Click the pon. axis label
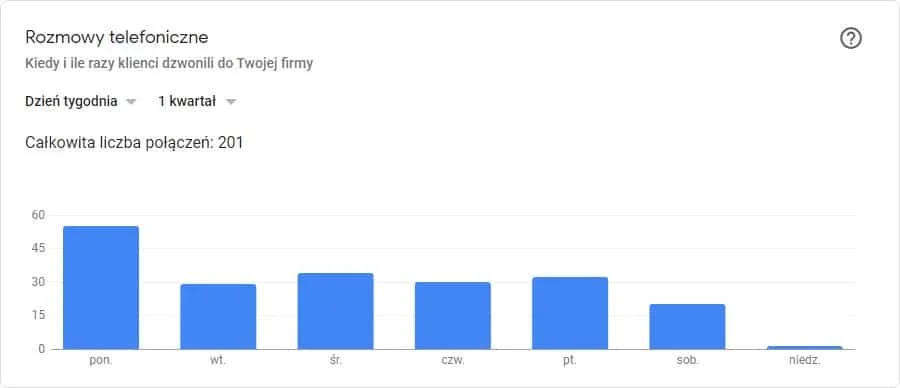This screenshot has height=388, width=900. 101,362
